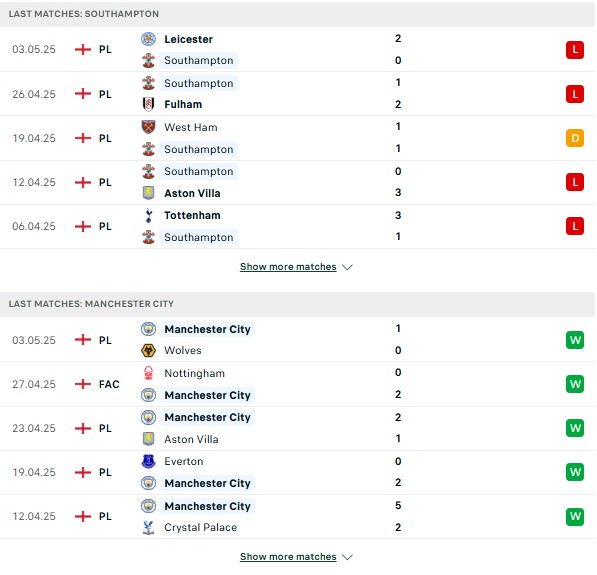The image size is (597, 575).
Task: Click the Wolves club crest icon
Action: coord(148,350)
